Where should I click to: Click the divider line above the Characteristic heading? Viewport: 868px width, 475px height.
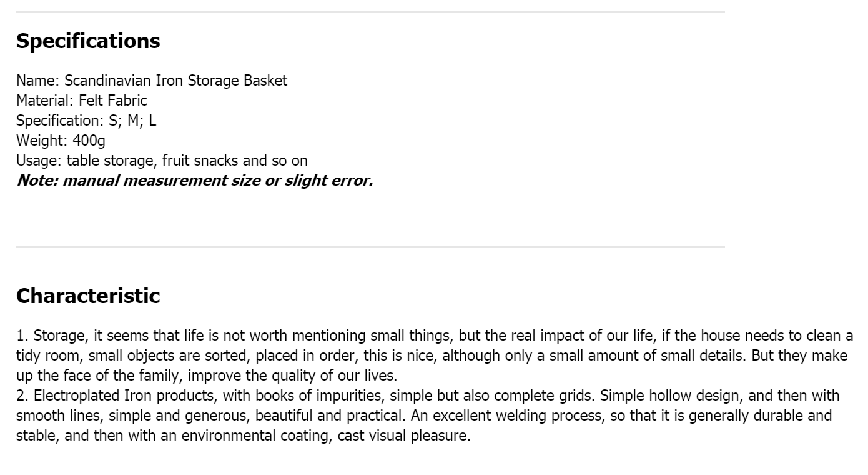pyautogui.click(x=370, y=247)
